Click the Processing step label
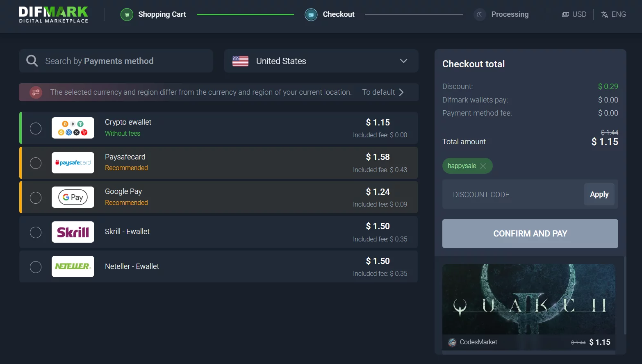 tap(510, 14)
